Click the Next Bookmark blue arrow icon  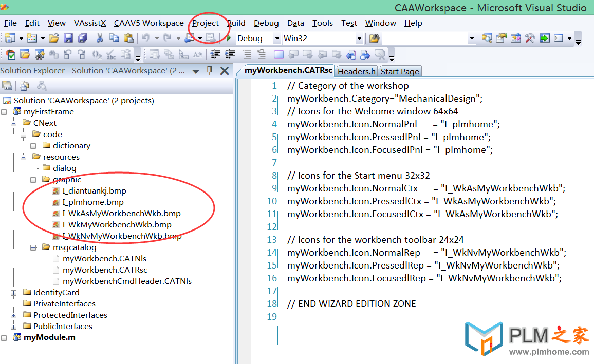pos(365,54)
